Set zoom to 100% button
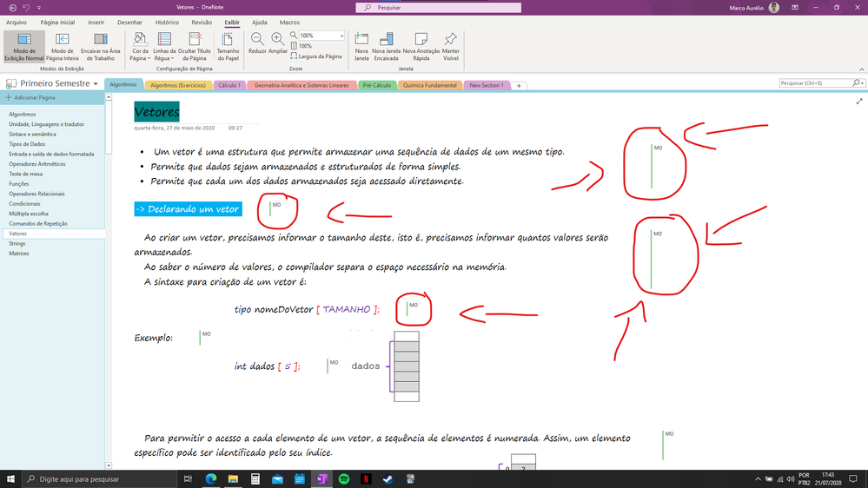This screenshot has width=868, height=488. [x=301, y=46]
